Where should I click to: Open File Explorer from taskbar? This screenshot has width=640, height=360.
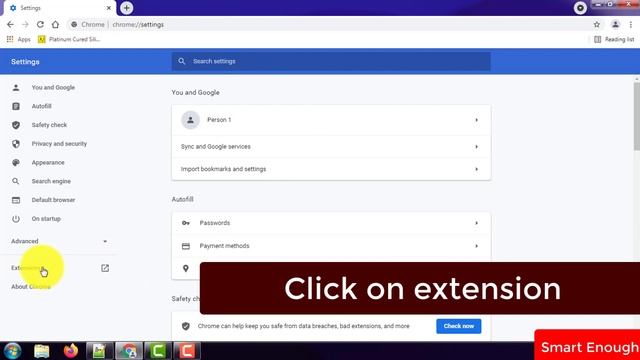click(x=42, y=351)
